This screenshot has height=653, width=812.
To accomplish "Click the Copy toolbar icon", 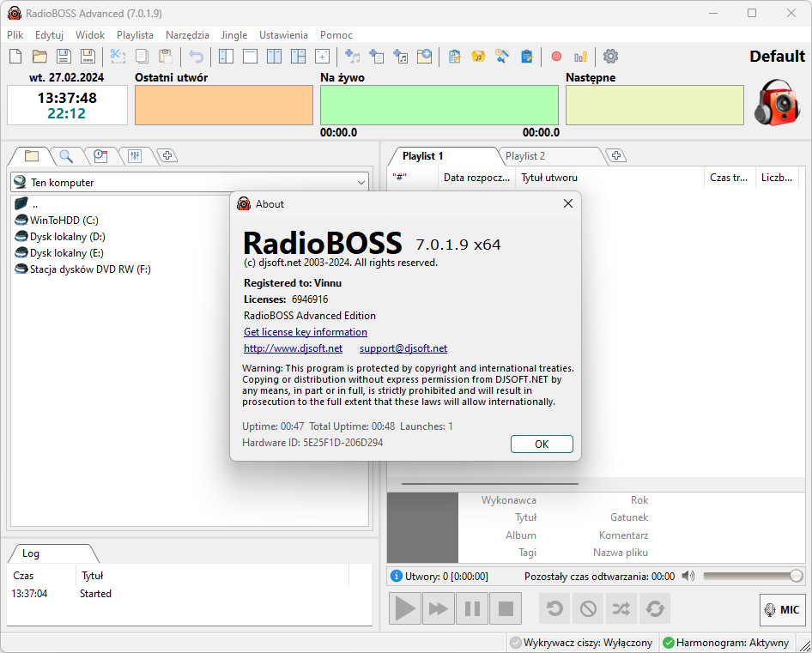I will pos(142,56).
